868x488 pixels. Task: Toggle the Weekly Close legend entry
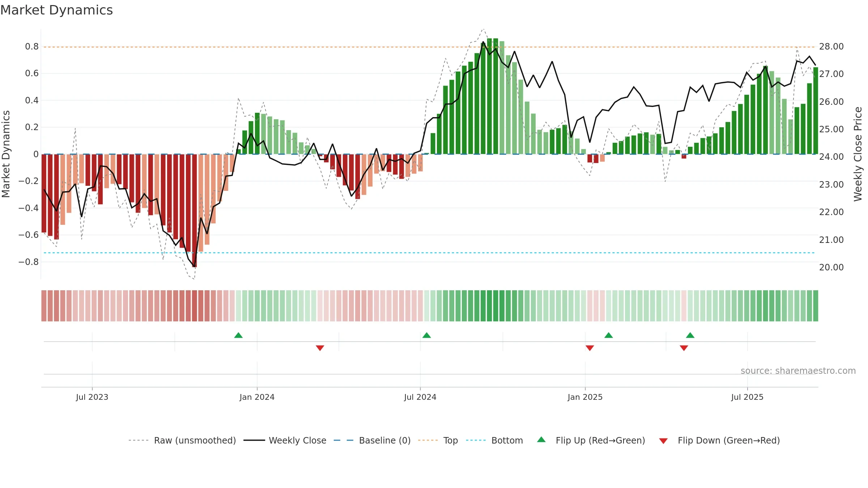coord(285,440)
